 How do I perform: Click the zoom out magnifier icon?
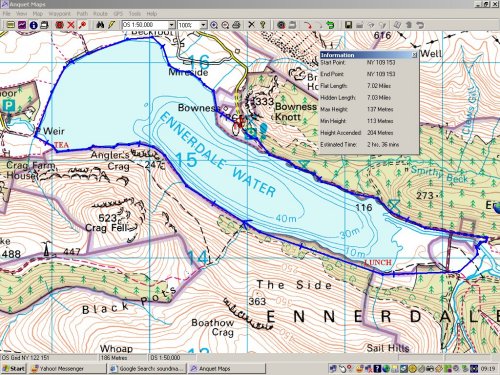[x=225, y=25]
